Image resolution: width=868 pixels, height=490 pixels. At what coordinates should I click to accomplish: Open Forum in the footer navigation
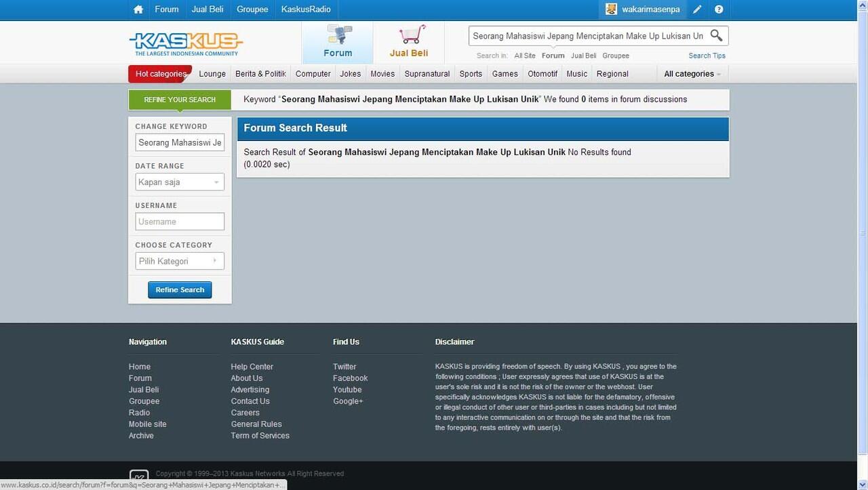[x=140, y=378]
